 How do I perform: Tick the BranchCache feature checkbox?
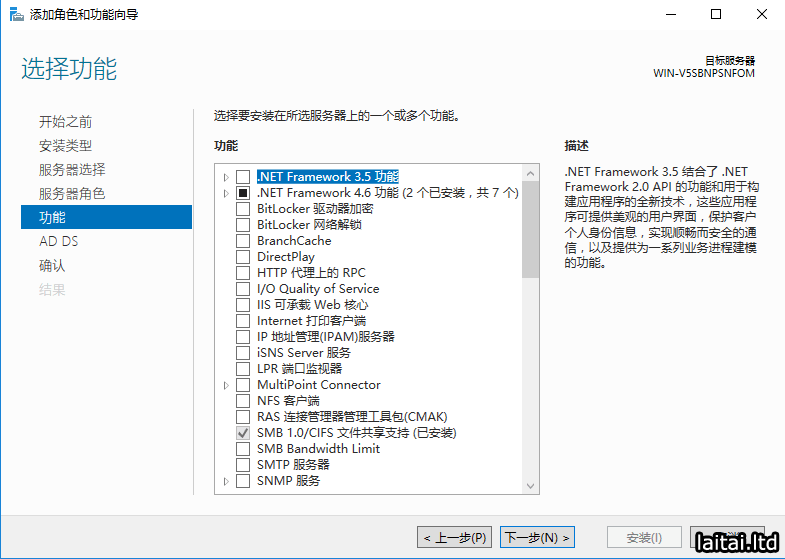coord(243,241)
